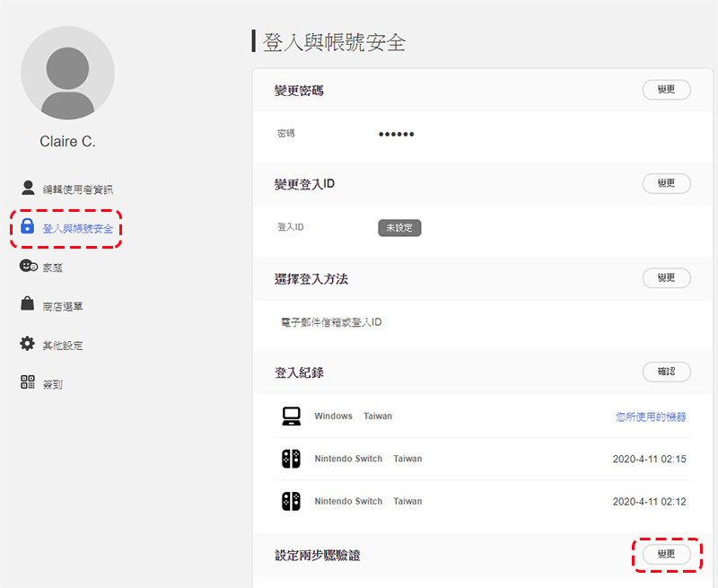This screenshot has width=718, height=588.
Task: Click 確認 button for 登入紀錄
Action: coord(666,372)
